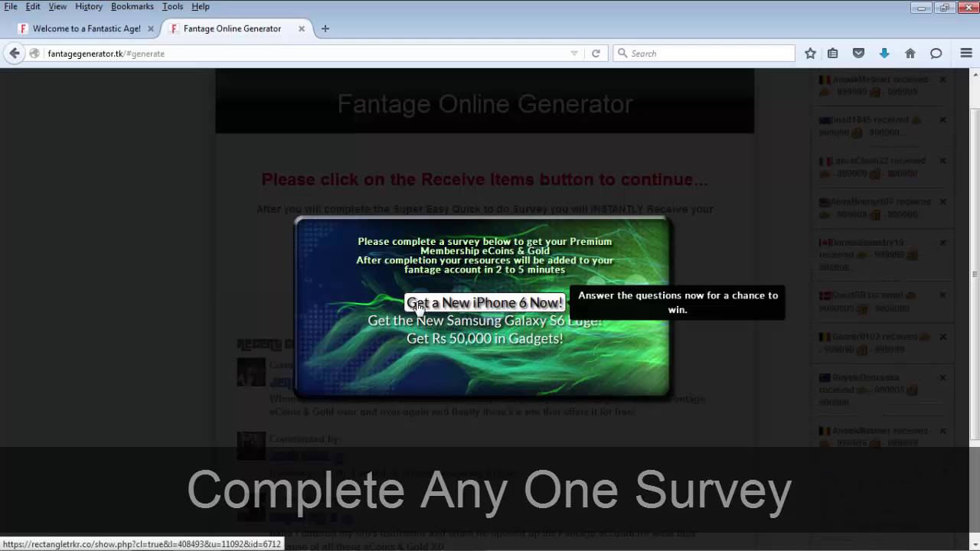Go to the Firefox home page
Image resolution: width=980 pixels, height=551 pixels.
(910, 54)
